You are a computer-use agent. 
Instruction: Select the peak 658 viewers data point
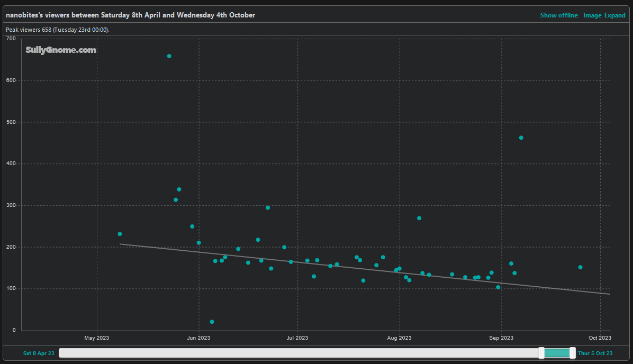(x=169, y=56)
